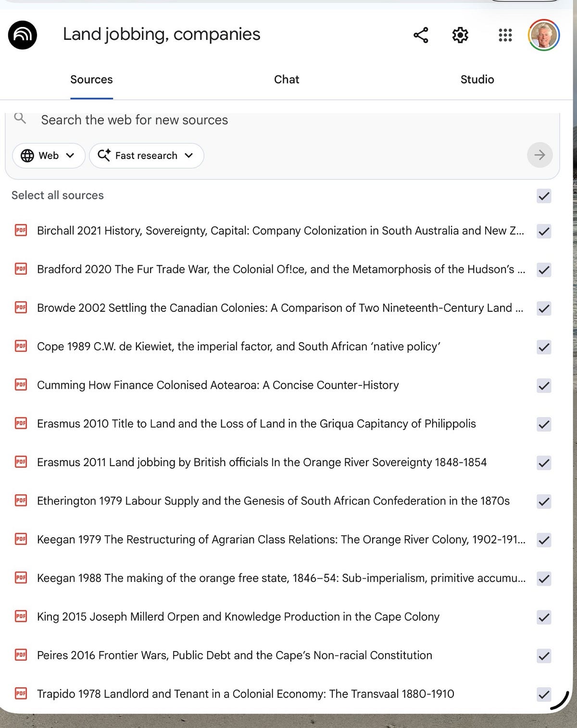Uncheck the Erasmus 2011 Land jobbing source
The height and width of the screenshot is (728, 577).
tap(544, 463)
